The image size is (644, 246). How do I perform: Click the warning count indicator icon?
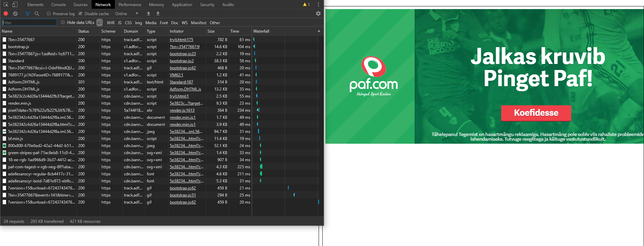[x=306, y=4]
